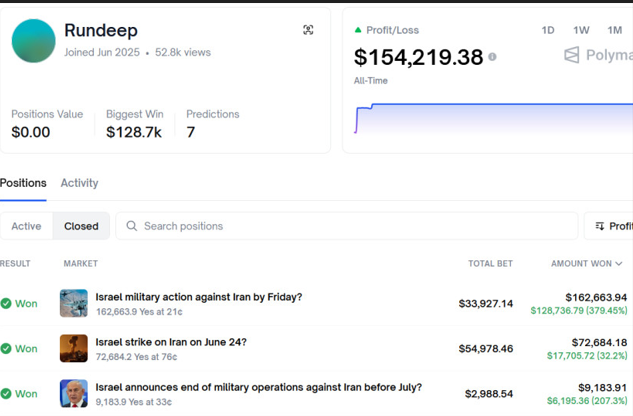Open Israel military action against Iran market
The height and width of the screenshot is (416, 633).
tap(198, 297)
